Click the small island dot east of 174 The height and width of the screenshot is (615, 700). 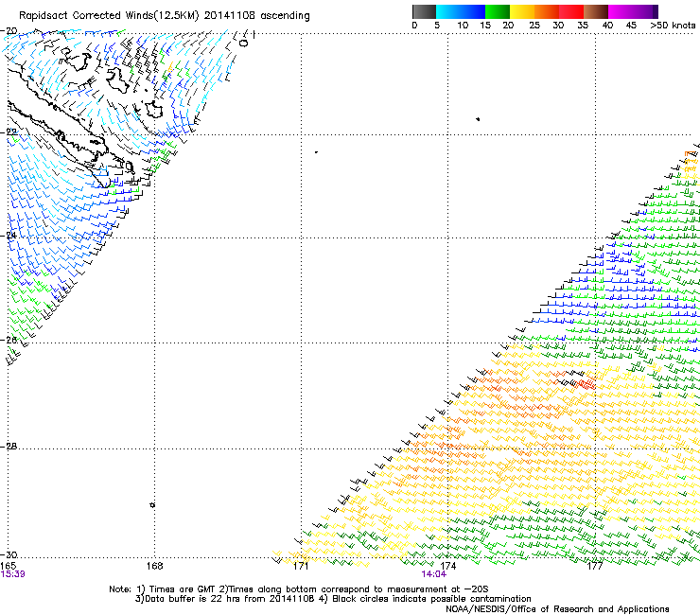click(478, 119)
